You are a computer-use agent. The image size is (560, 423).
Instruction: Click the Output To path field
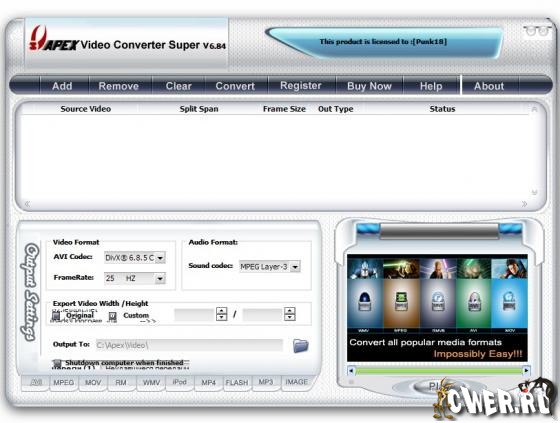coord(189,345)
